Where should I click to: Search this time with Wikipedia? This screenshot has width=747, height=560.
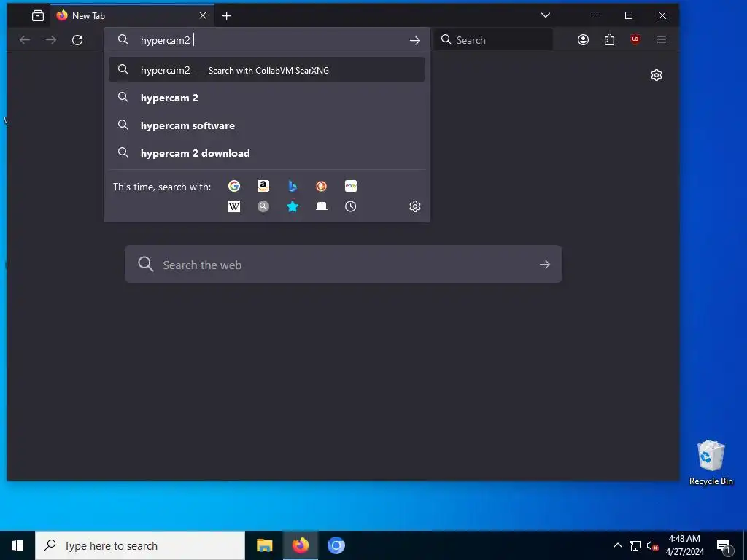click(234, 206)
